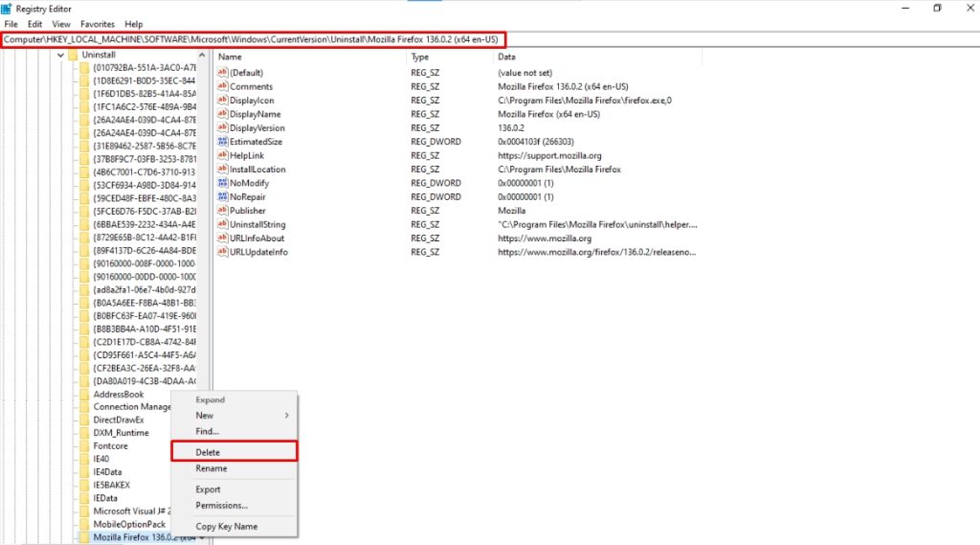Choose Delete from the context menu
This screenshot has width=980, height=545.
(234, 452)
